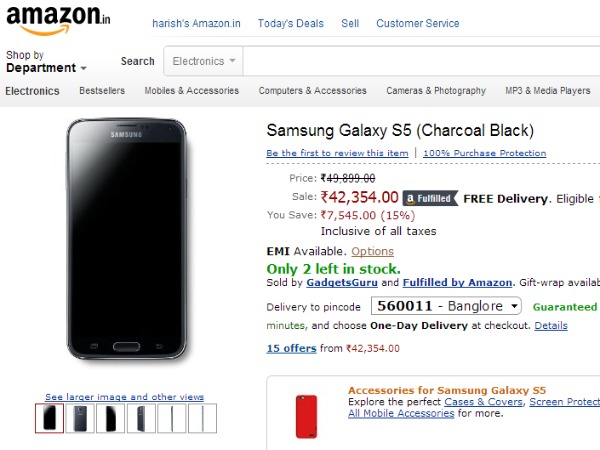600x450 pixels.
Task: Select the first front-view phone thumbnail
Action: coord(49,418)
